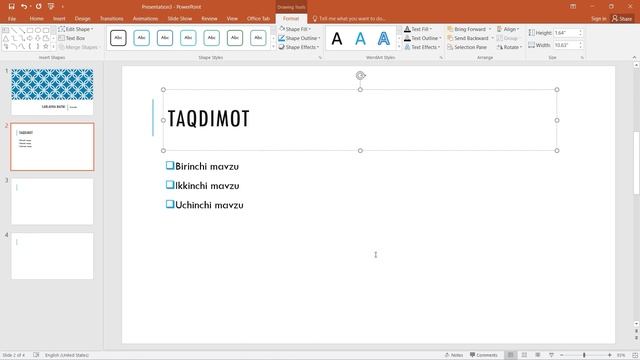The image size is (640, 360).
Task: Open the Selection Pane
Action: [467, 47]
